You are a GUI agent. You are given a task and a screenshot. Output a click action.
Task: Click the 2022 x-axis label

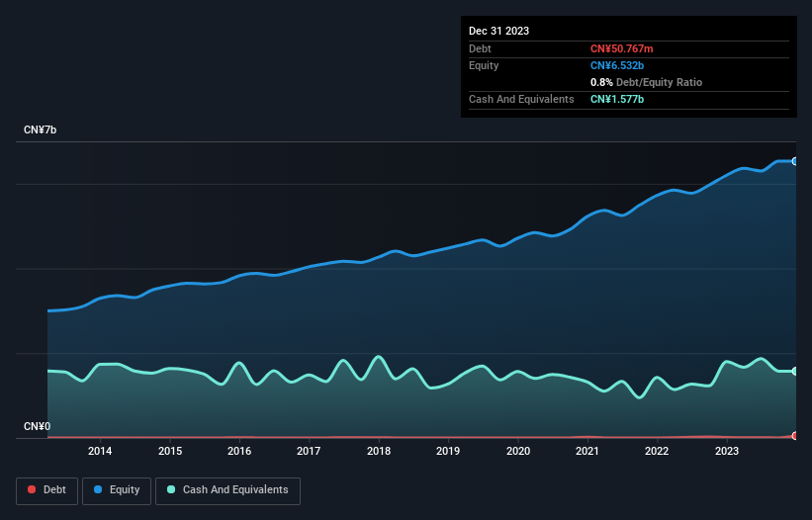click(x=657, y=451)
